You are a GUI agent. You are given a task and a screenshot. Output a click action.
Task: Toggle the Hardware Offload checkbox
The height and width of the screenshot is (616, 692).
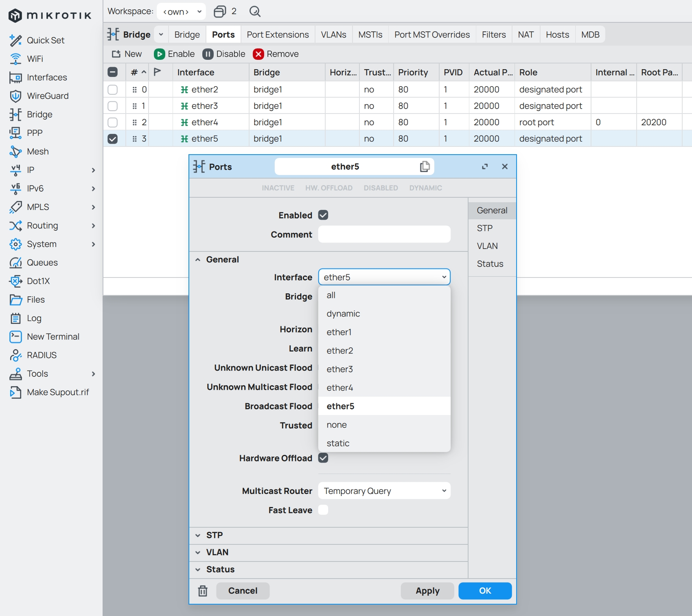323,458
